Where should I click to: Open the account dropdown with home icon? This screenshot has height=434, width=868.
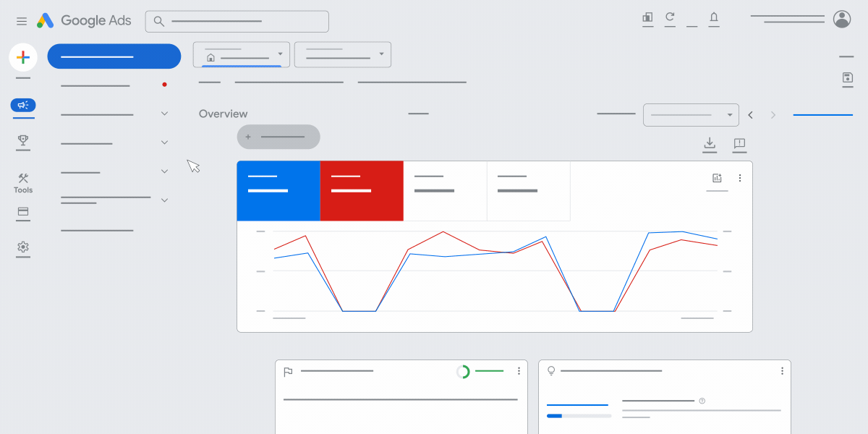coord(242,54)
